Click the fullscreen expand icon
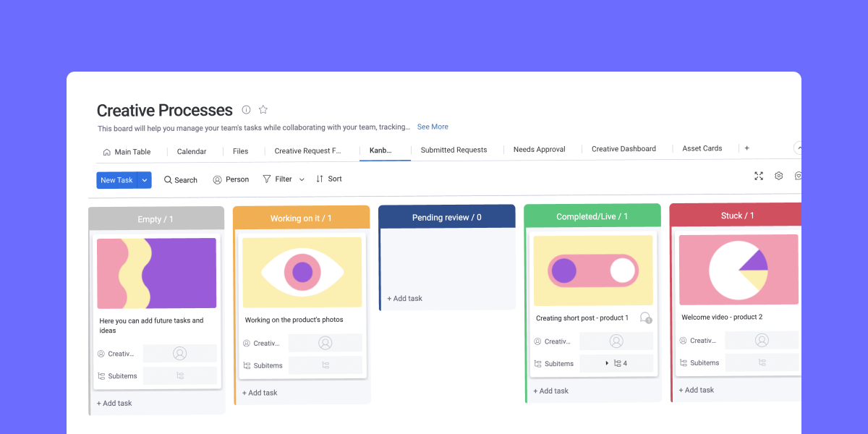The image size is (868, 434). [759, 176]
